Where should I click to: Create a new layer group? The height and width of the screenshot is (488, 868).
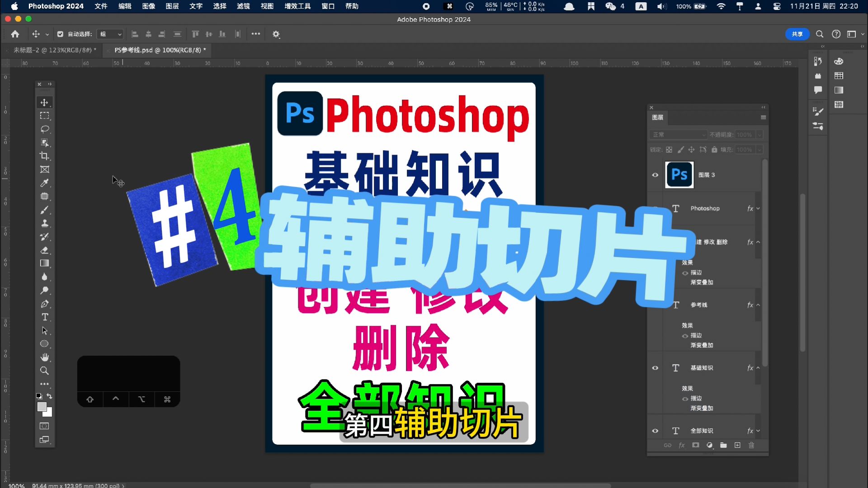coord(723,445)
